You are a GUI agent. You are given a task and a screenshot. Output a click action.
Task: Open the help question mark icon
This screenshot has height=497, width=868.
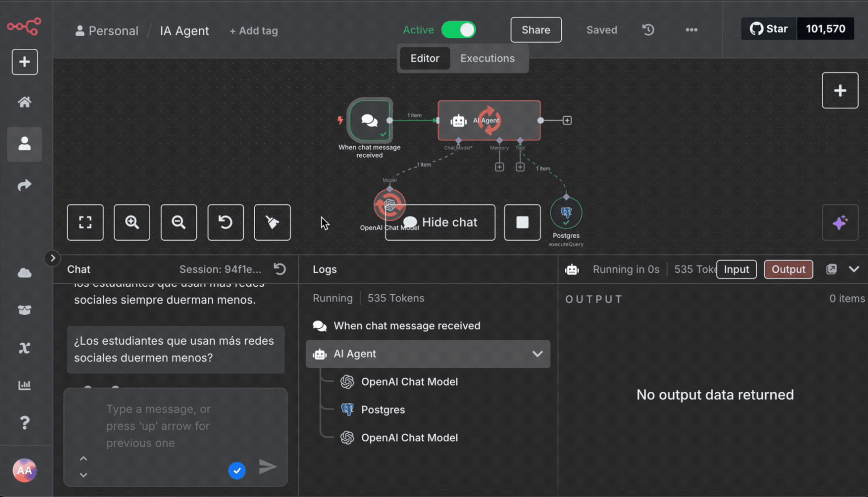pyautogui.click(x=25, y=422)
